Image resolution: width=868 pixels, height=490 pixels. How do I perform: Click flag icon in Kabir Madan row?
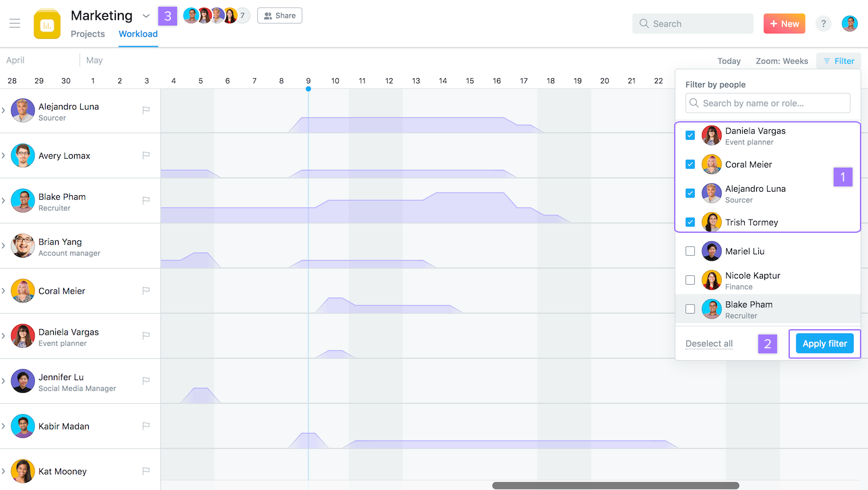coord(146,426)
